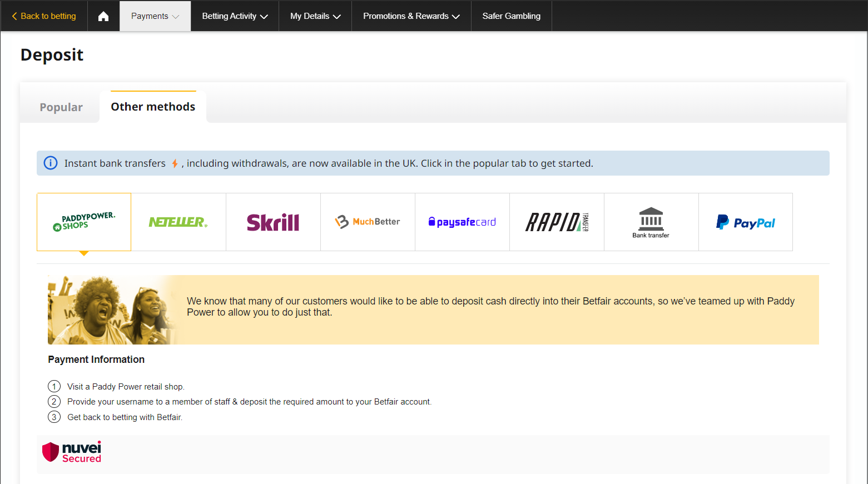Image resolution: width=868 pixels, height=484 pixels.
Task: Click the Deposit page heading
Action: (x=52, y=55)
